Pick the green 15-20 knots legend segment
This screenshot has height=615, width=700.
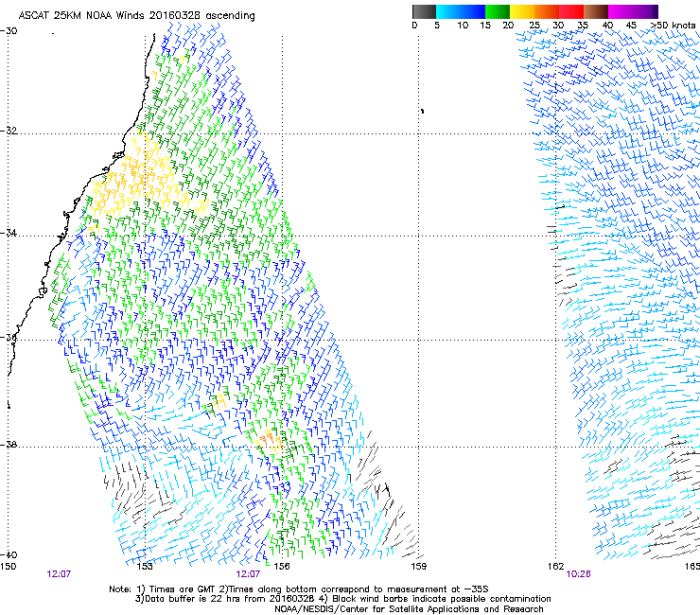498,11
